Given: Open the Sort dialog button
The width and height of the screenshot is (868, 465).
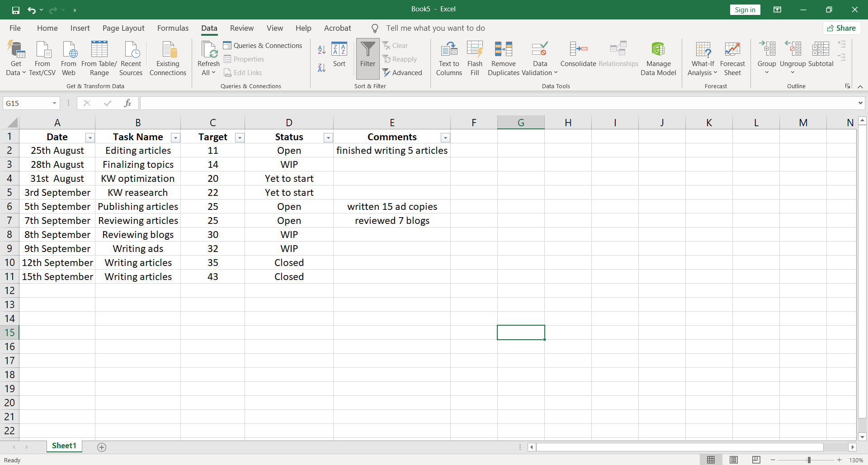Looking at the screenshot, I should coord(339,54).
